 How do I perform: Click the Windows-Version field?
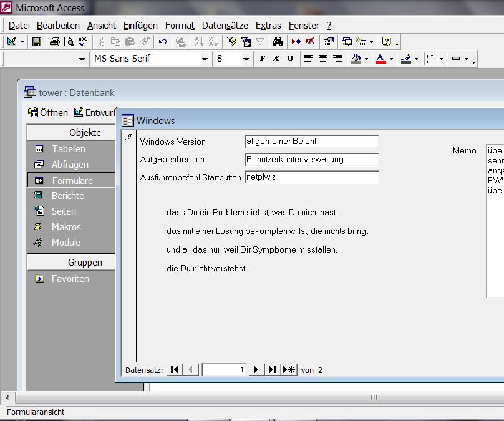(x=312, y=142)
